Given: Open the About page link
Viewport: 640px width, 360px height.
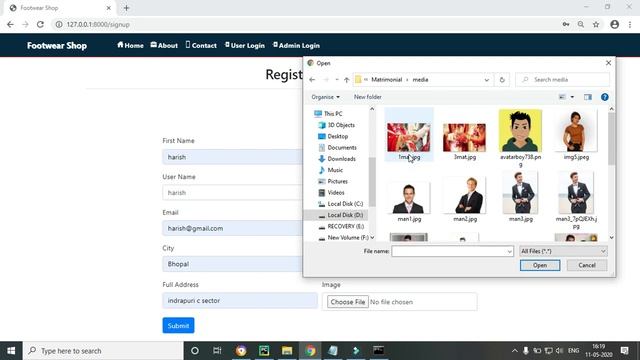Looking at the screenshot, I should 164,45.
